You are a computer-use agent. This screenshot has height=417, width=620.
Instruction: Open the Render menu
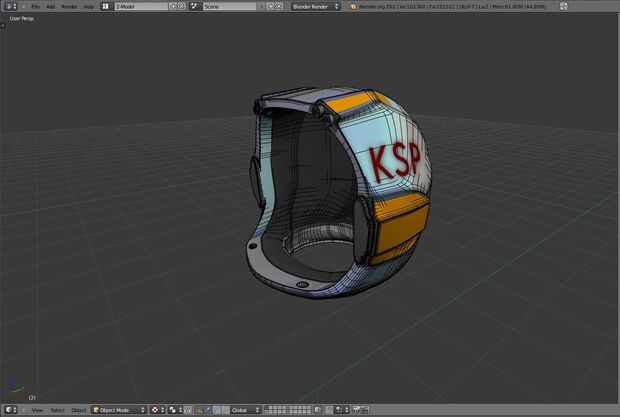[x=69, y=7]
